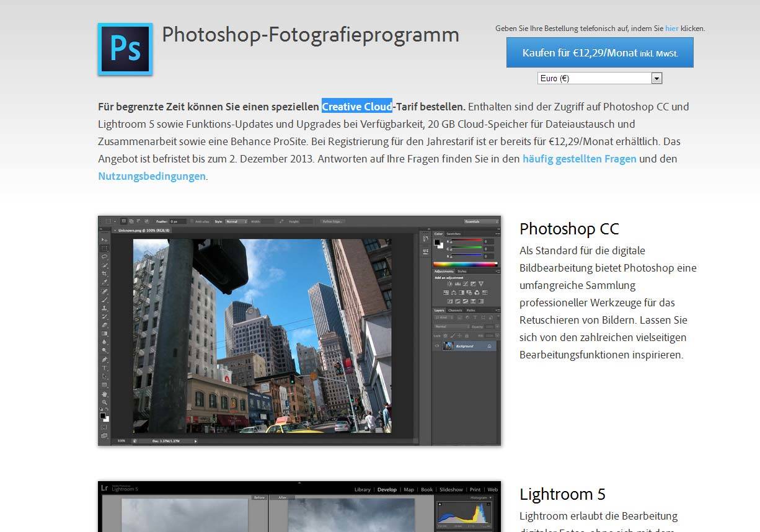
Task: Add a Vibrance adjustment
Action: pos(481,284)
